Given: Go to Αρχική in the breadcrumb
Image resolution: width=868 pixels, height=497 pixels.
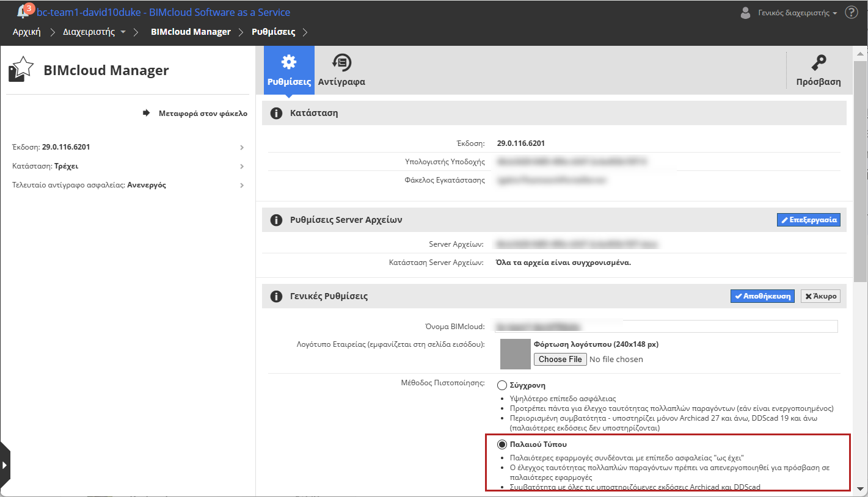Looking at the screenshot, I should [x=27, y=32].
